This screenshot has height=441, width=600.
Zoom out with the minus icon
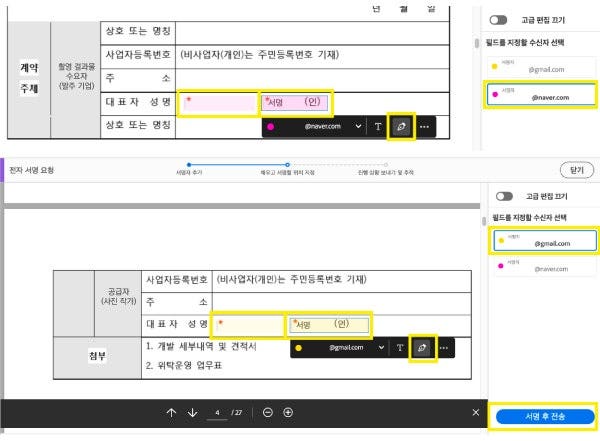pos(268,413)
